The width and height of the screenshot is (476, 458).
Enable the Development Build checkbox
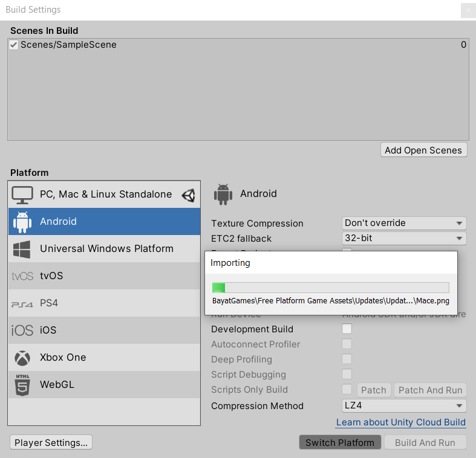point(347,329)
